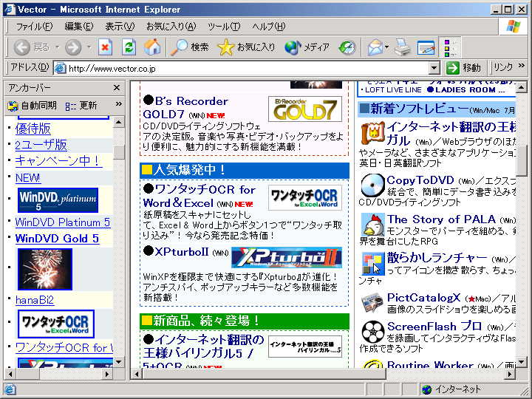The height and width of the screenshot is (399, 532).
Task: Click the Back arrow toolbar button
Action: click(x=21, y=47)
